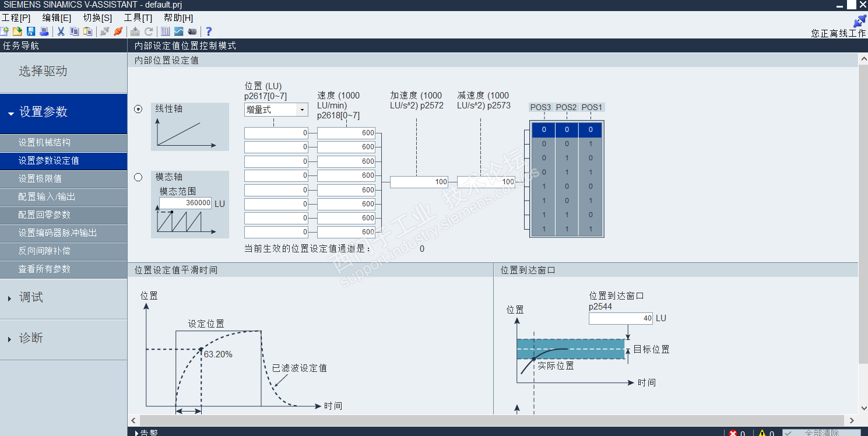The height and width of the screenshot is (436, 868).
Task: Paste with the clipboard icon
Action: coord(88,31)
